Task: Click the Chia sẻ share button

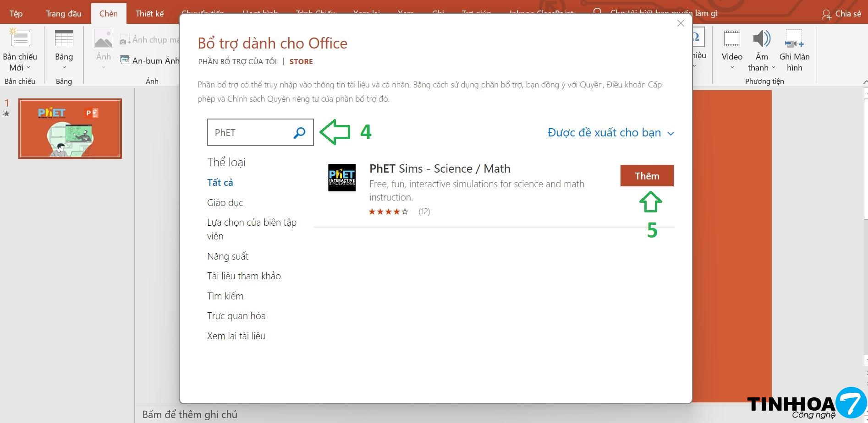Action: [841, 14]
